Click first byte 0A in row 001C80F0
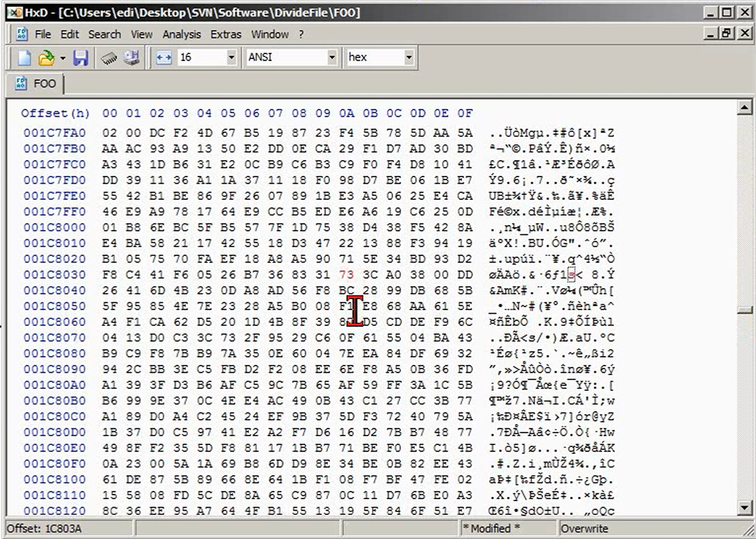Image resolution: width=756 pixels, height=539 pixels. coord(110,464)
